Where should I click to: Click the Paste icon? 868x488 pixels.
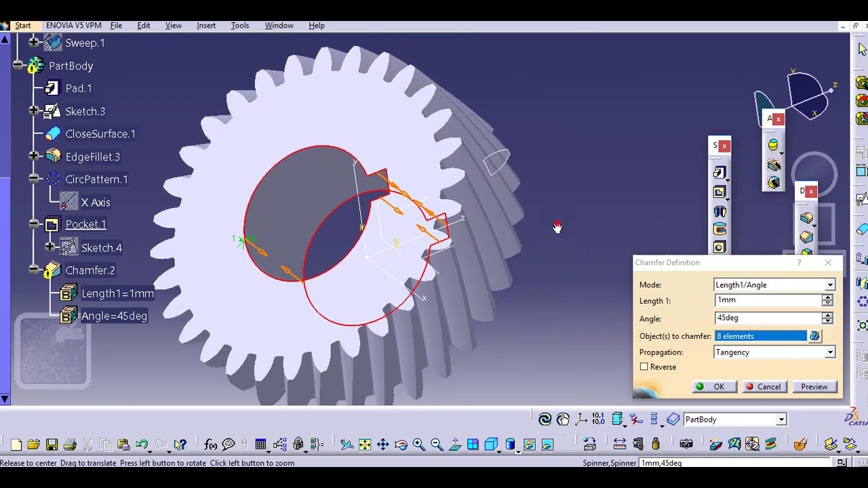coord(123,445)
